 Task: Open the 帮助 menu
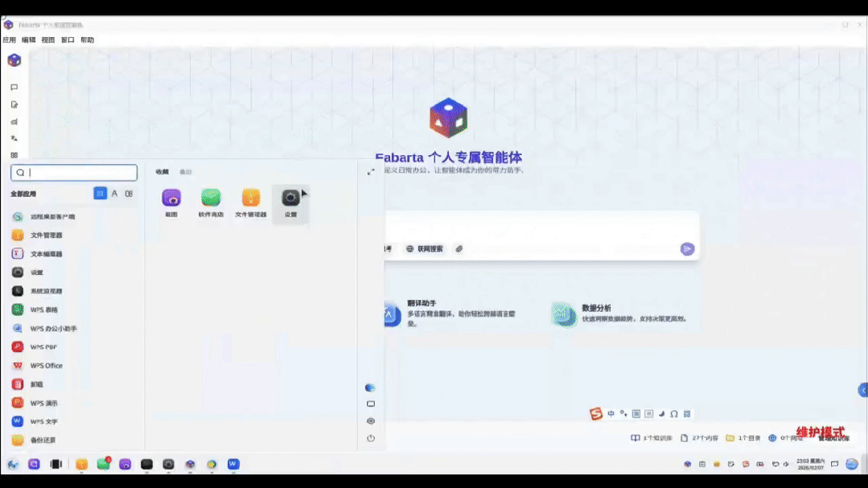88,40
